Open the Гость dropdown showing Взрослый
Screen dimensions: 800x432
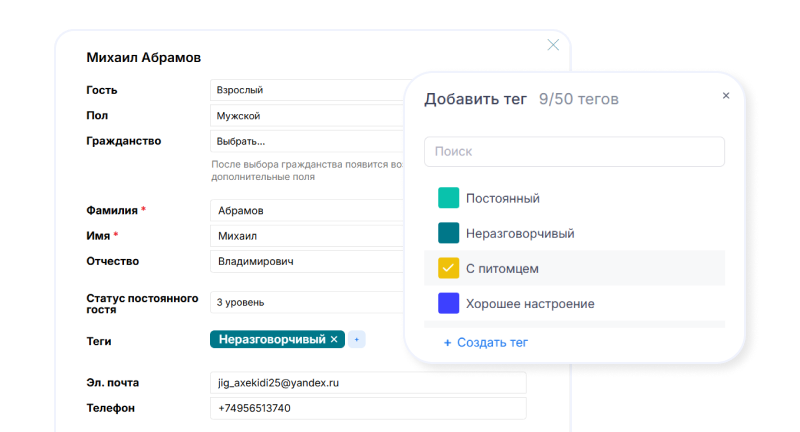click(x=308, y=90)
